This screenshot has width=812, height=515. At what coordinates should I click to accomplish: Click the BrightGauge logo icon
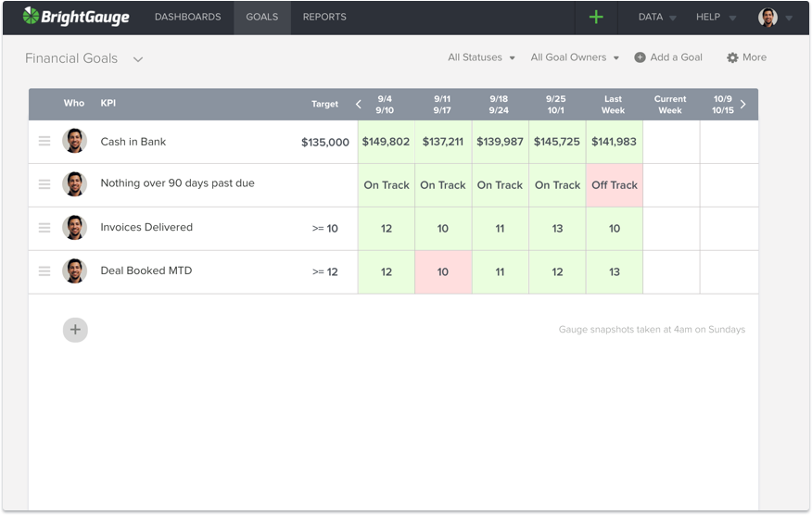pos(32,17)
